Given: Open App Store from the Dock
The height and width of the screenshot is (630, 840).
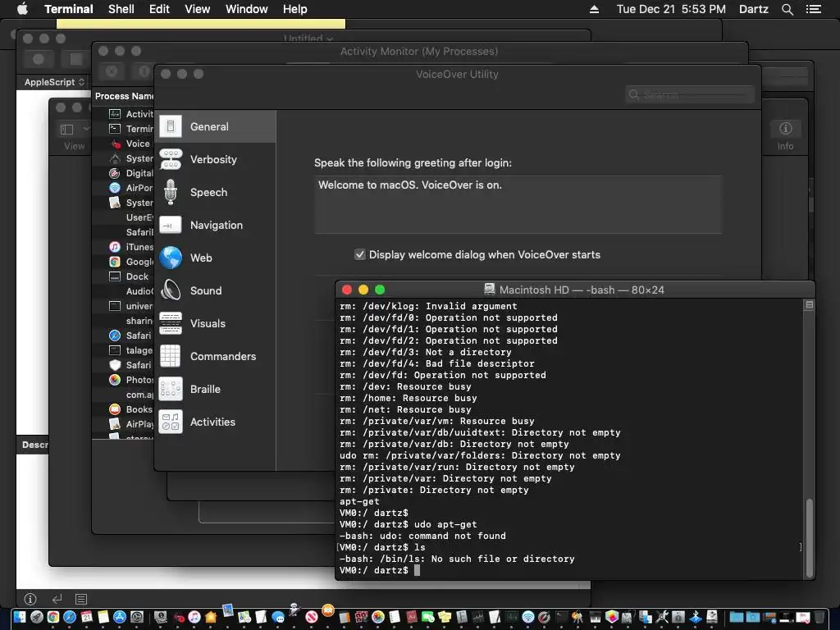Looking at the screenshot, I should click(120, 617).
